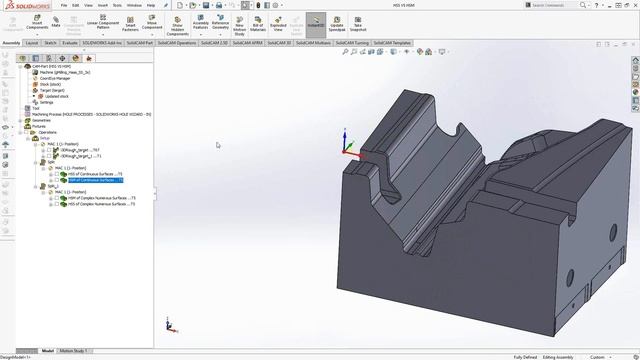Open the dropdown arrow under Assembly Features

(200, 34)
